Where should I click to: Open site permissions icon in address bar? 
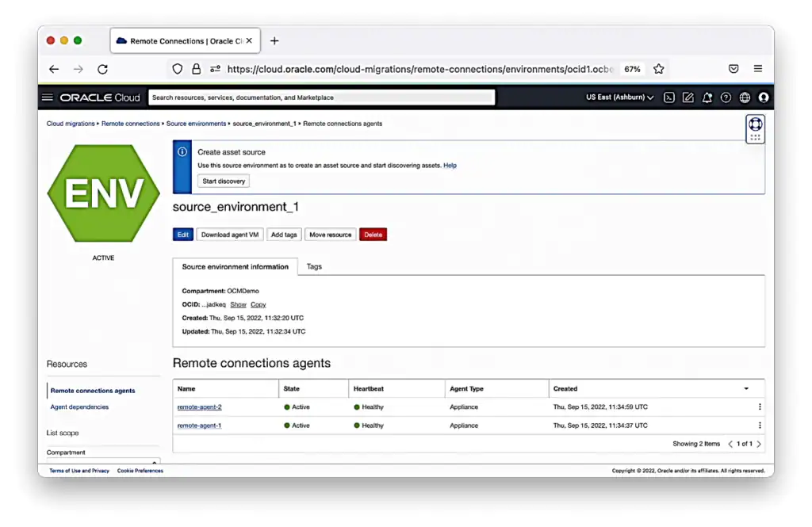coord(215,69)
